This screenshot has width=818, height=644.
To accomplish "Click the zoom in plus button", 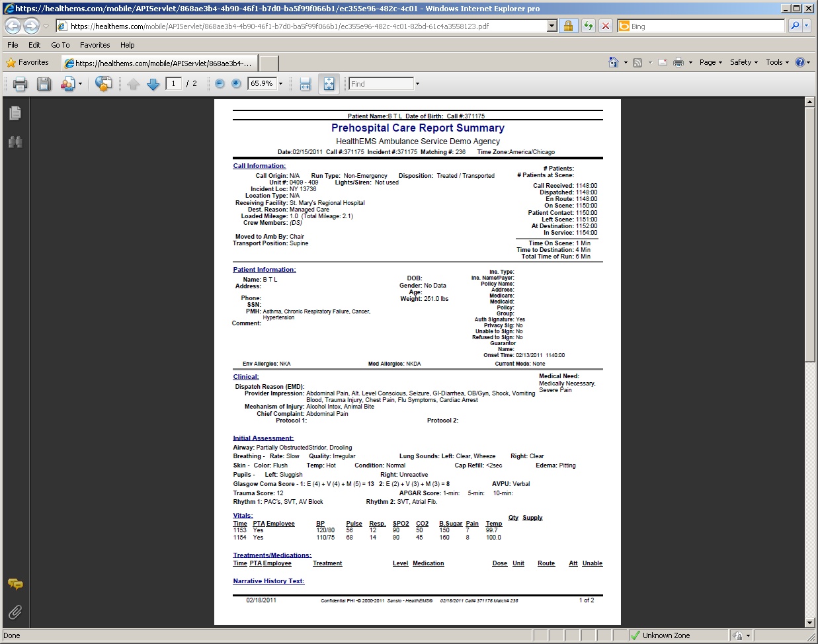I will pyautogui.click(x=236, y=84).
